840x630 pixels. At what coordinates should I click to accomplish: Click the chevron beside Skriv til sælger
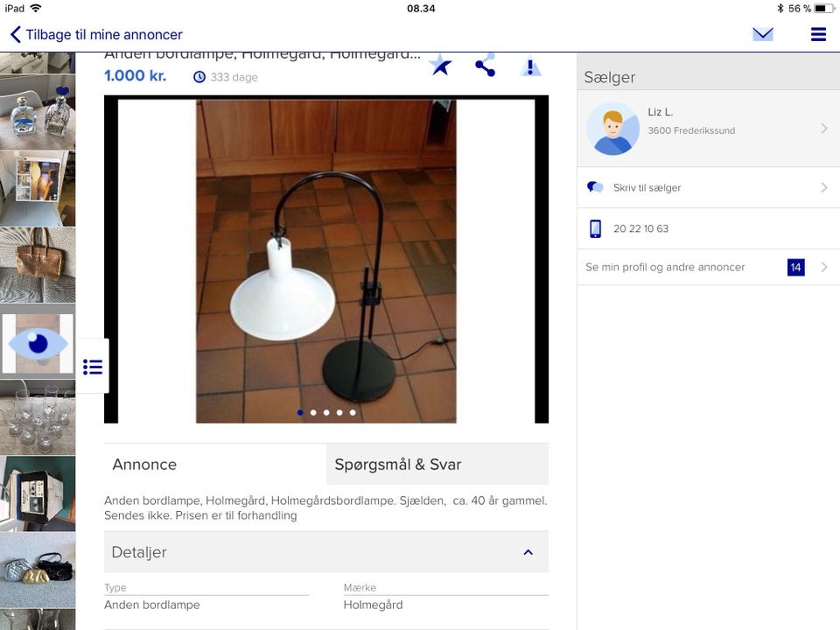coord(824,187)
